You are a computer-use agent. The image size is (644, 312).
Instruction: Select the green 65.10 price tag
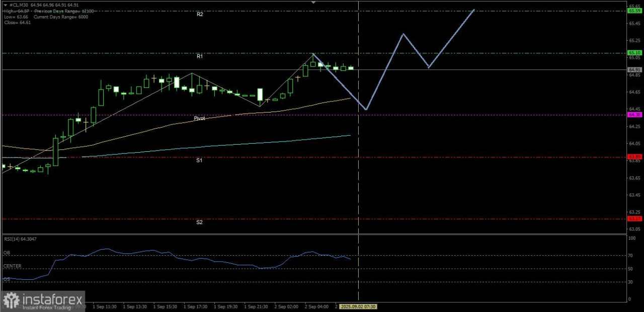(634, 53)
